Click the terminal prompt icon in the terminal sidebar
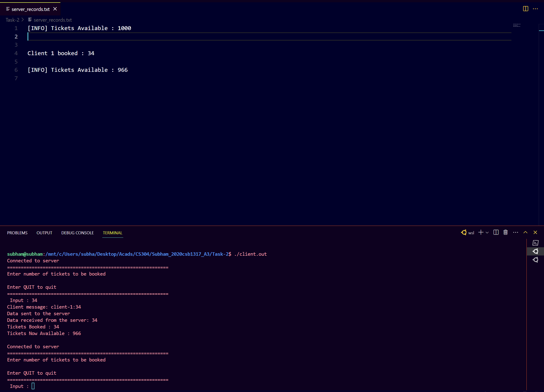This screenshot has height=392, width=544. click(x=536, y=243)
